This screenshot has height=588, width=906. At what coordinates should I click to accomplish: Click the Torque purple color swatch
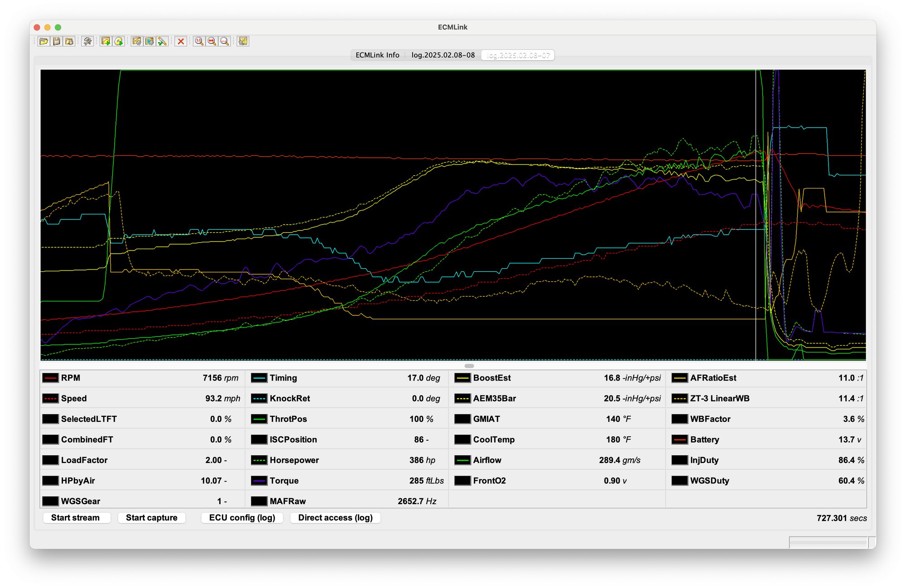point(259,481)
